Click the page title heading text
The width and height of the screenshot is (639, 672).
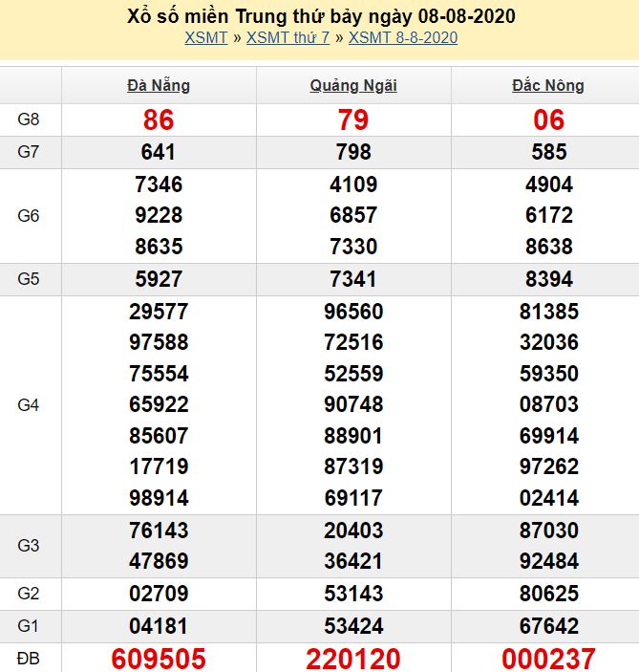(x=321, y=16)
